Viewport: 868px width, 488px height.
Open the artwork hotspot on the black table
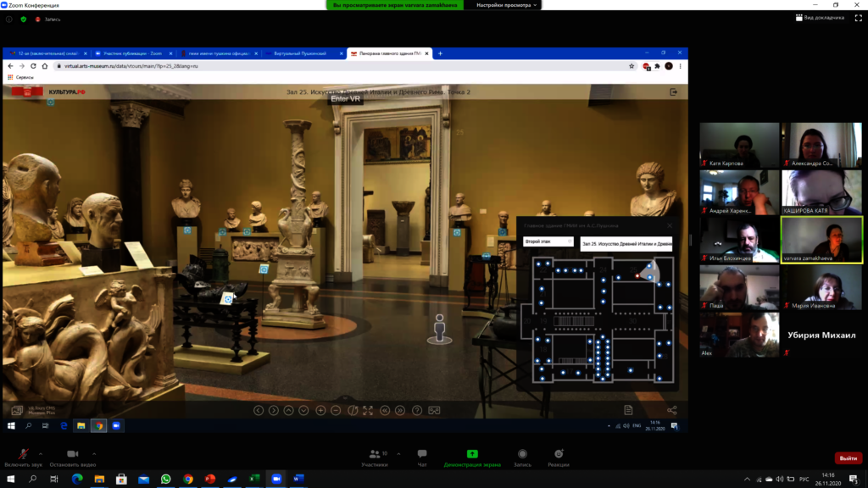227,299
